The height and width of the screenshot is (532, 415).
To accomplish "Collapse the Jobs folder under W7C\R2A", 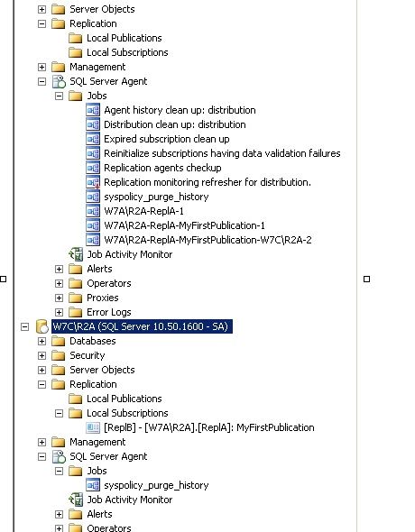I will [x=59, y=471].
